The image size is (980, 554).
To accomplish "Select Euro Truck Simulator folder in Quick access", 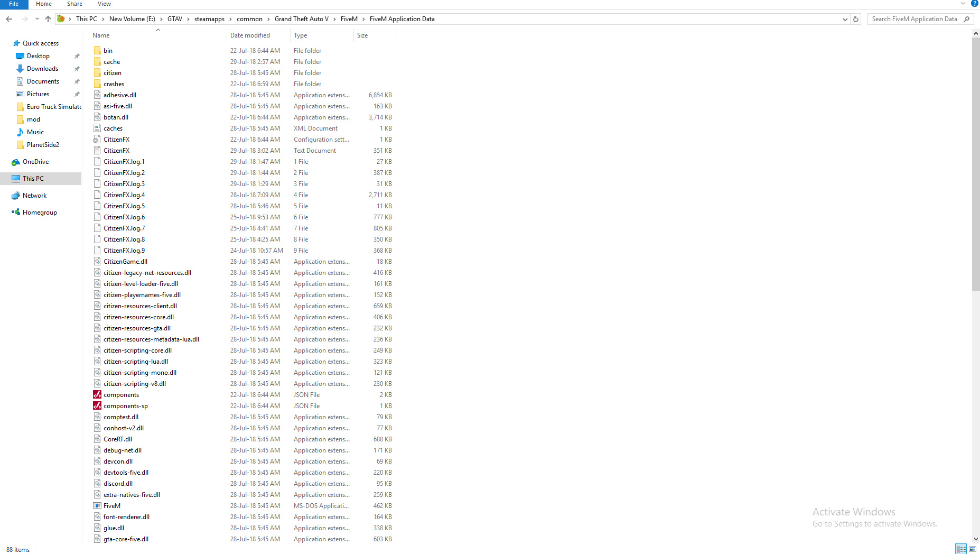I will pos(49,107).
